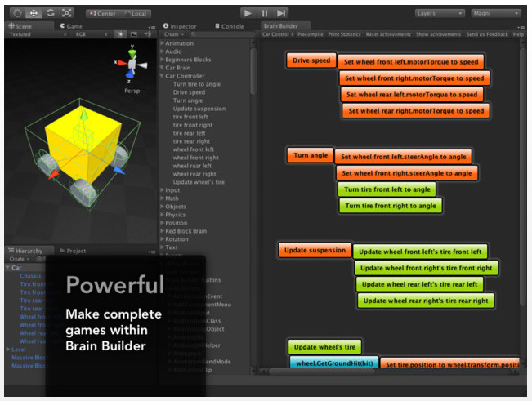The height and width of the screenshot is (401, 532).
Task: Expand the Beginners Blocks category
Action: (162, 60)
